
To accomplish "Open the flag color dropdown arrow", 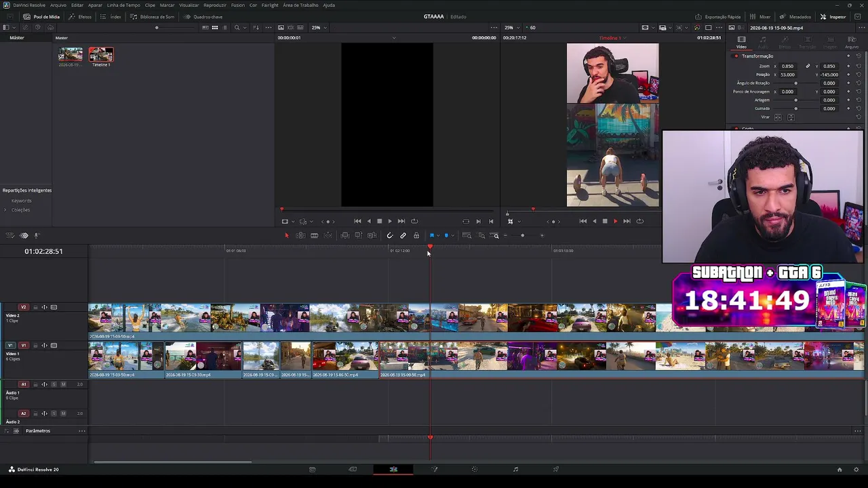I will (438, 235).
